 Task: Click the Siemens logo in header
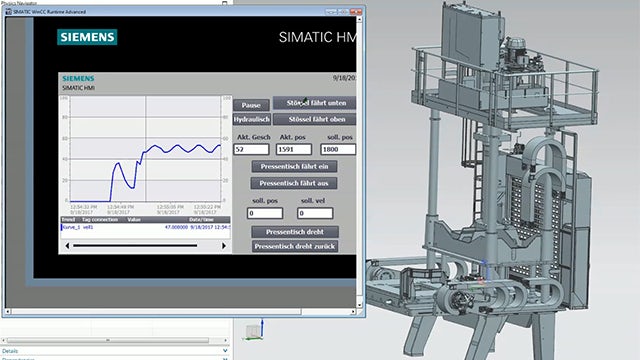[x=87, y=37]
